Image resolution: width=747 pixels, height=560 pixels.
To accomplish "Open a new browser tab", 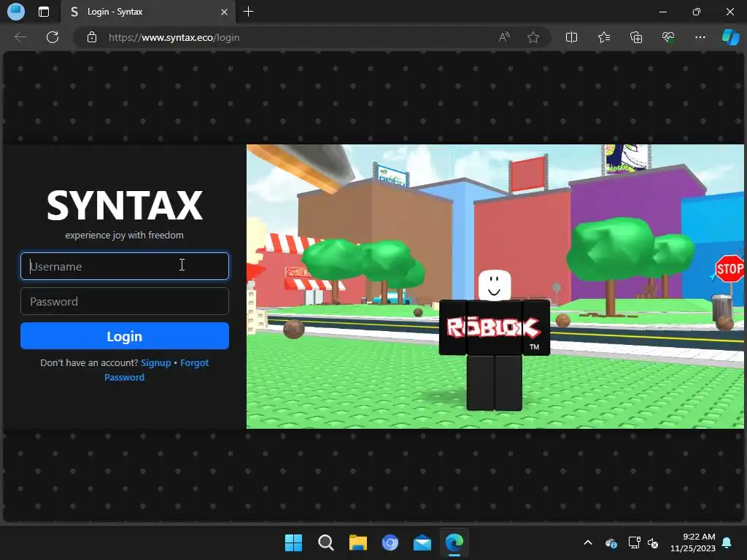I will click(x=248, y=12).
